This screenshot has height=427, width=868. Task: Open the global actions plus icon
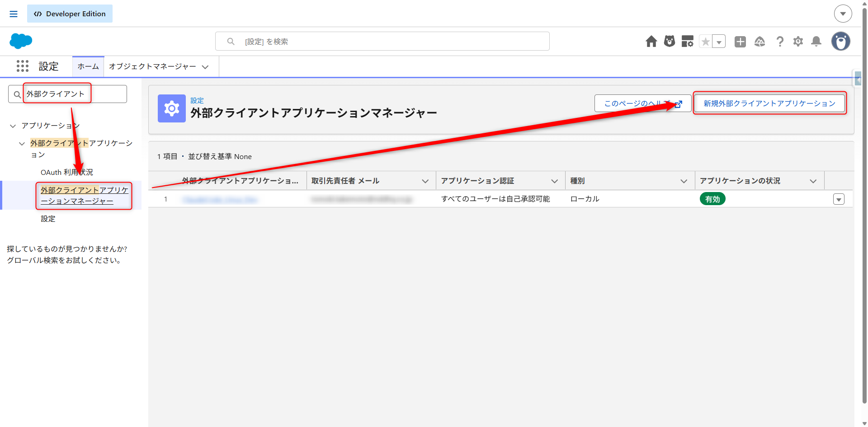pyautogui.click(x=740, y=42)
